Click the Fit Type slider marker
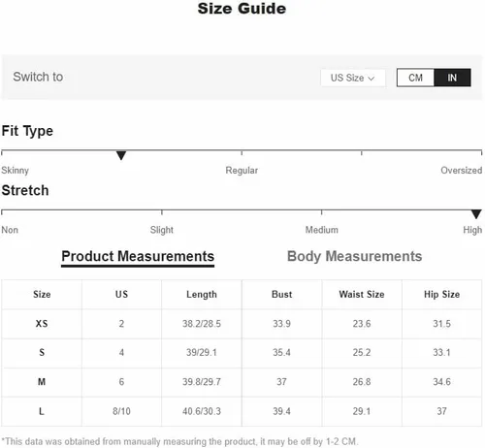Screen dimensions: 485x448 (121, 155)
